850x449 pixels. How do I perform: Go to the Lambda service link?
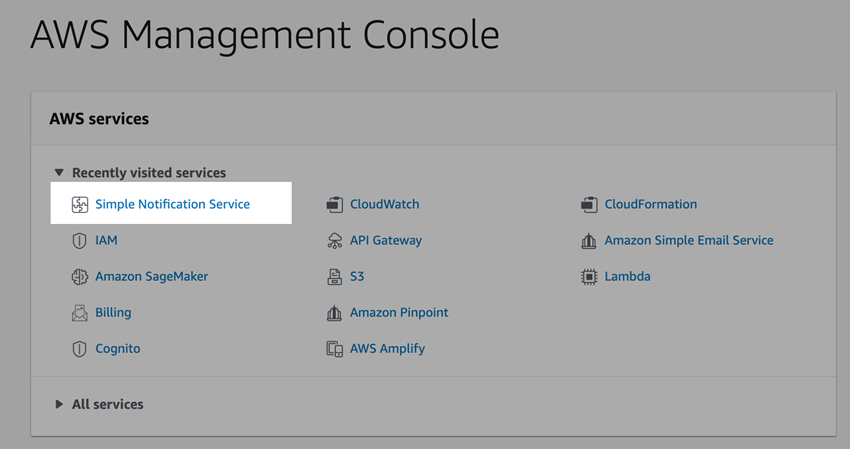point(627,276)
